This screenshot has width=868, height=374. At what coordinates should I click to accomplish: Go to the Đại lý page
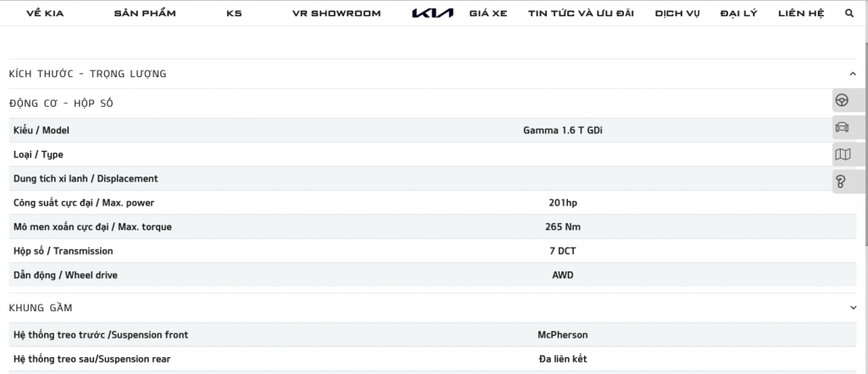click(x=738, y=14)
